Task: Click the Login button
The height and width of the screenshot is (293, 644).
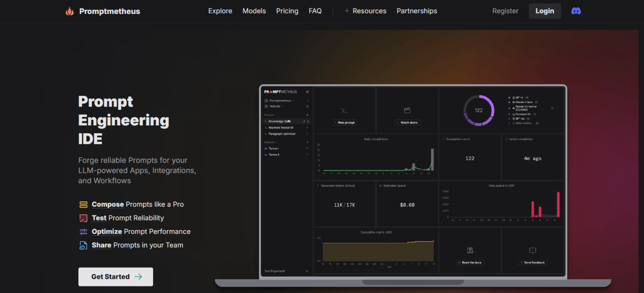Action: tap(544, 11)
